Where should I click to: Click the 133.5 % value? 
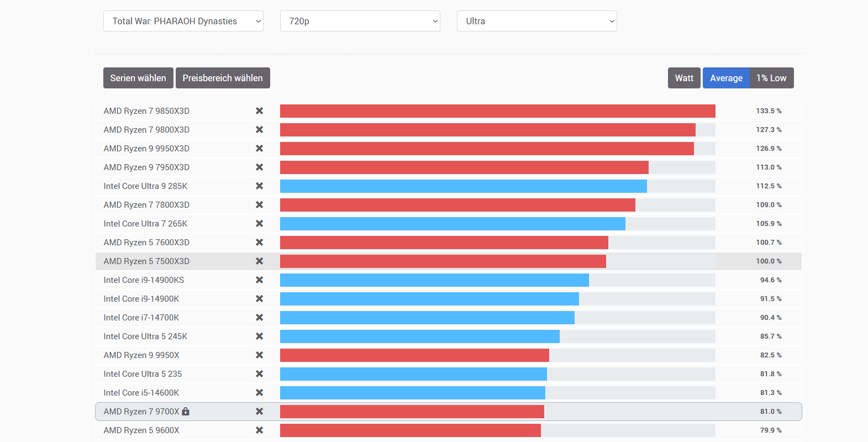pyautogui.click(x=769, y=111)
